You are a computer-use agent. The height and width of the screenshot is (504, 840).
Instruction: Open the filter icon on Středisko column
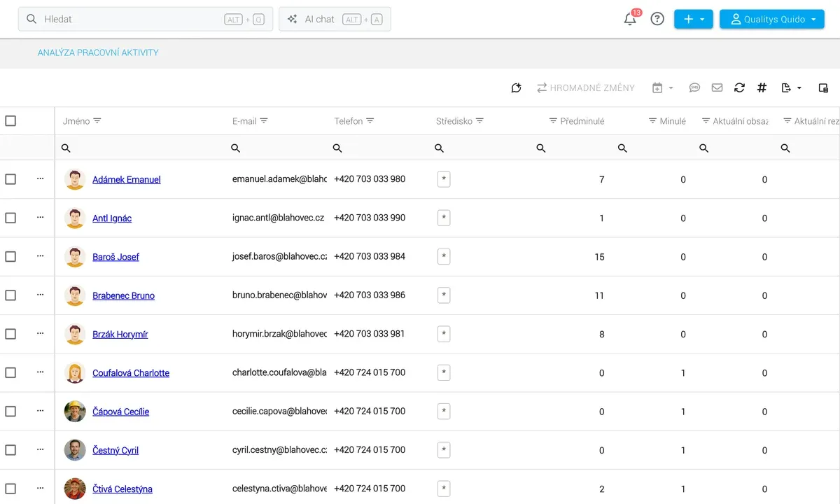[480, 121]
